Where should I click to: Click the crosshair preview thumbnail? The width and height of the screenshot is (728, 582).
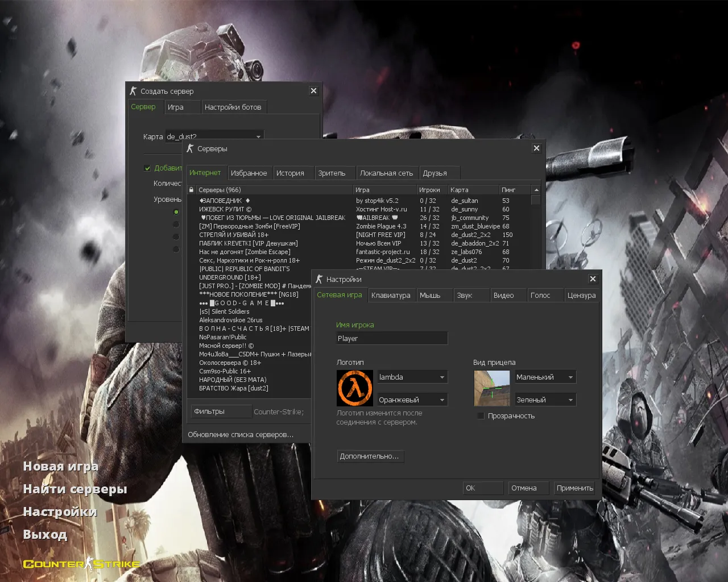point(491,388)
